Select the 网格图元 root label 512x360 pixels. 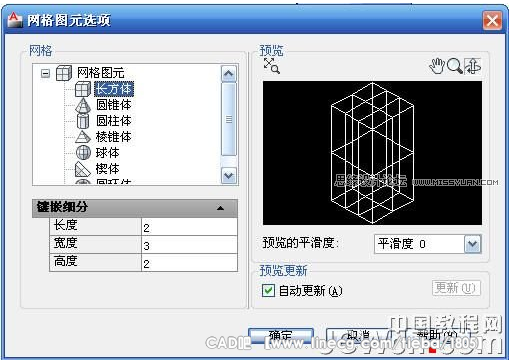(101, 73)
